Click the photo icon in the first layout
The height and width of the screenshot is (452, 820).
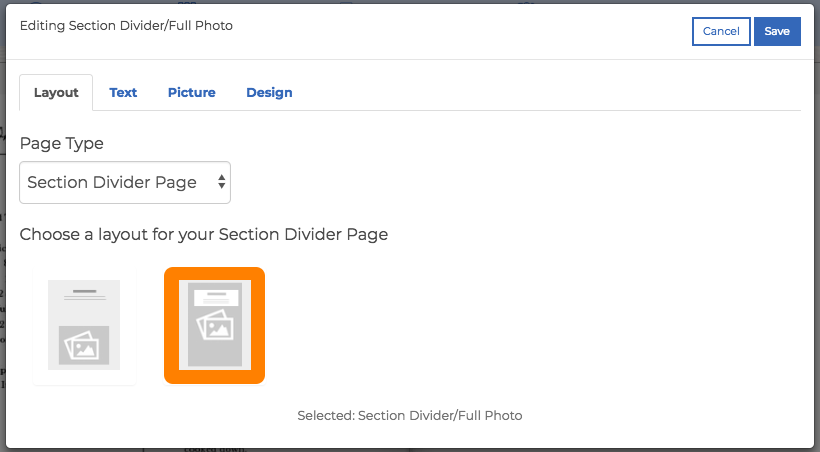coord(84,345)
